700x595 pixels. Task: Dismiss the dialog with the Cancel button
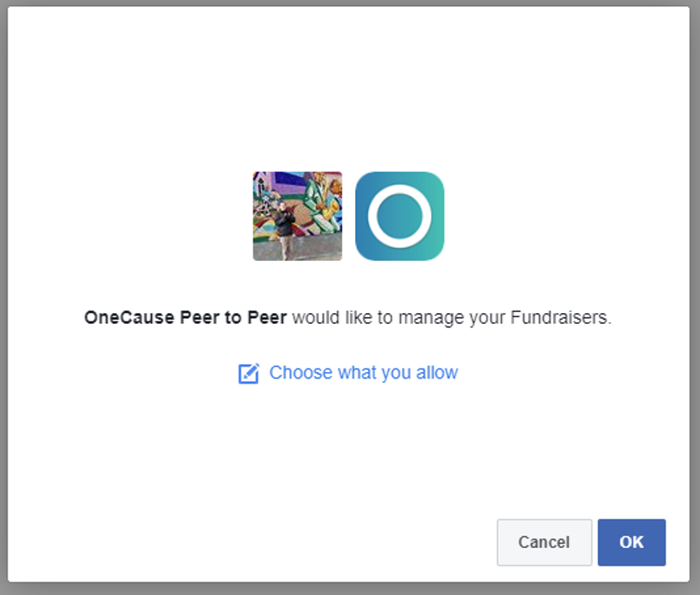(544, 542)
